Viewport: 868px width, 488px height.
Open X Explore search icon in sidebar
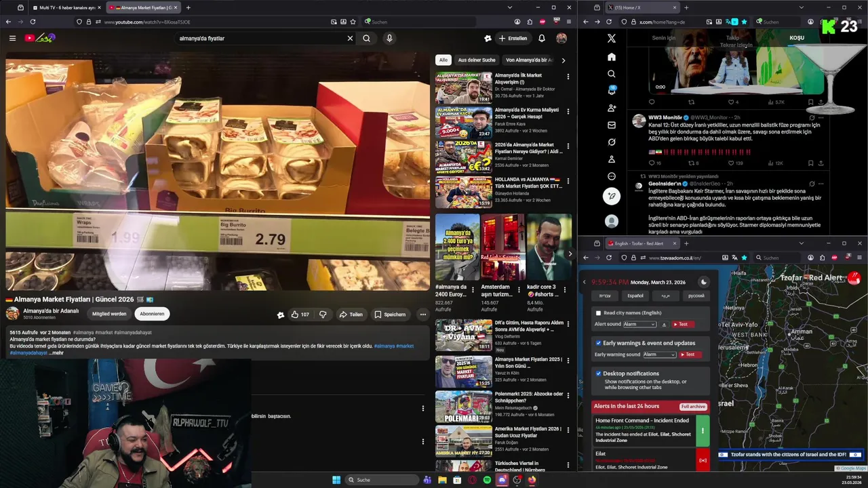tap(612, 74)
